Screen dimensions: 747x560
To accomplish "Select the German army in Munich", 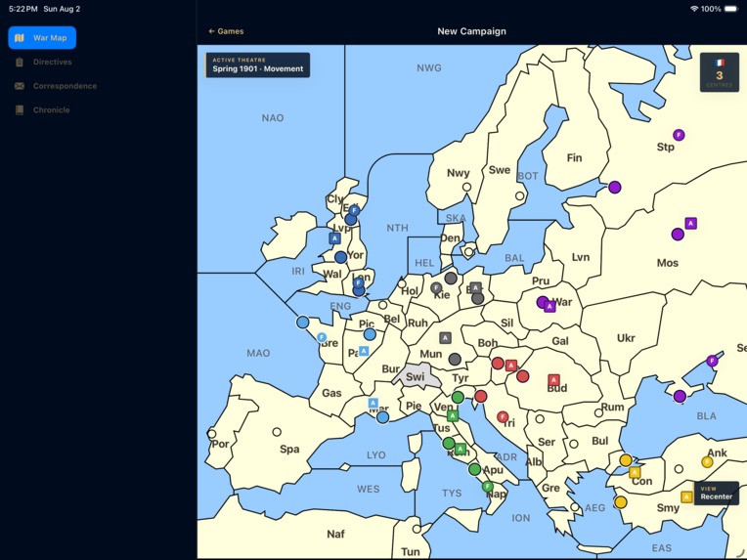I will tap(445, 338).
